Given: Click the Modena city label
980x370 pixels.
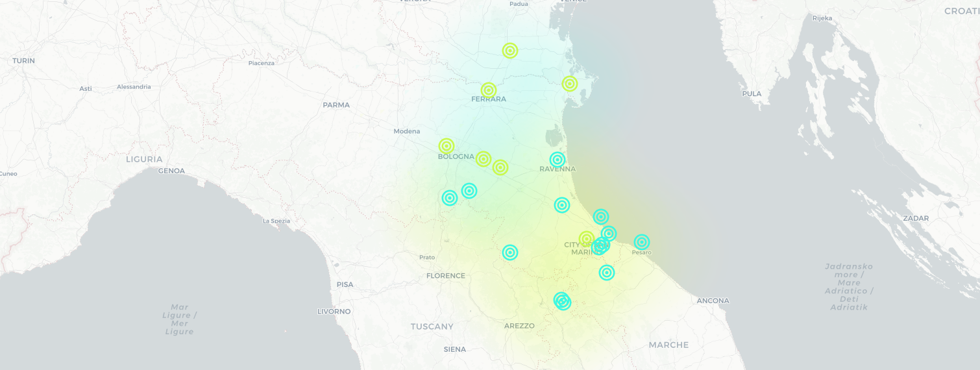Looking at the screenshot, I should click(x=407, y=132).
